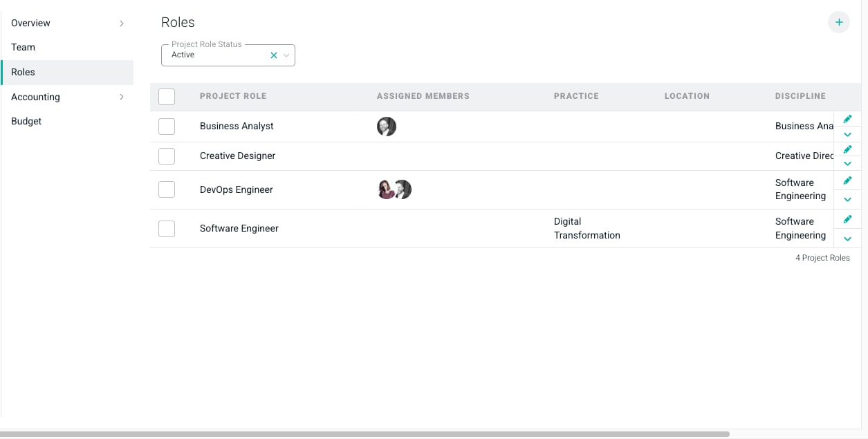868x439 pixels.
Task: Open the Project Role Status dropdown arrow
Action: tap(286, 55)
